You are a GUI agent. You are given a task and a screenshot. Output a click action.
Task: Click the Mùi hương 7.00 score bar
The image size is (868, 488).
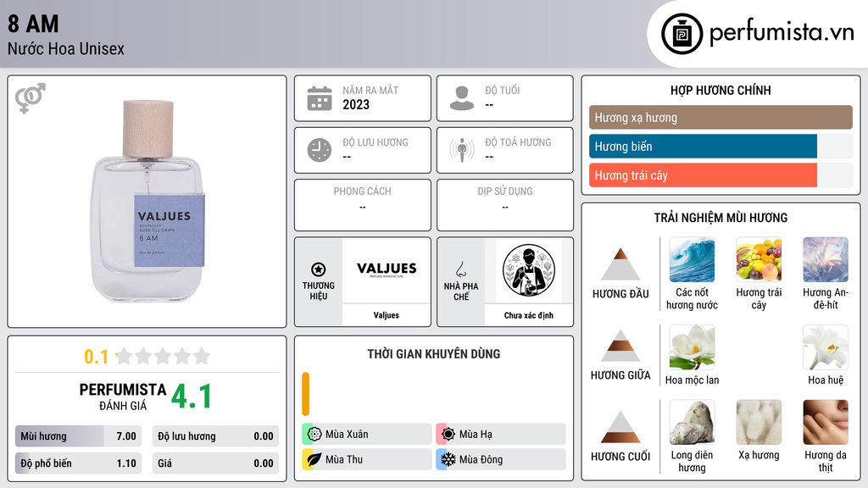click(78, 436)
